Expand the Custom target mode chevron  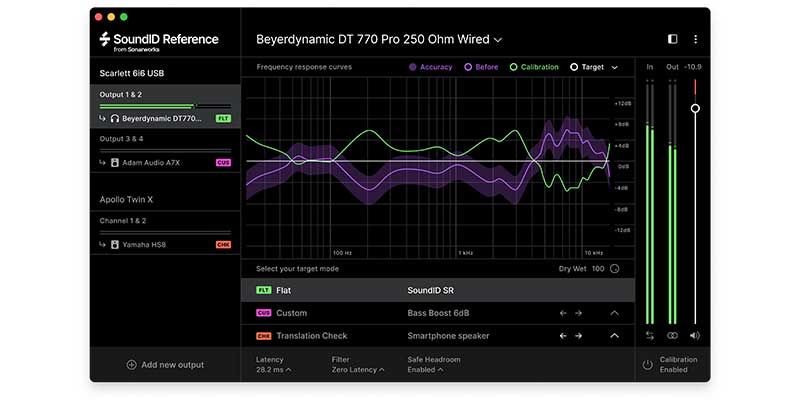click(x=614, y=313)
